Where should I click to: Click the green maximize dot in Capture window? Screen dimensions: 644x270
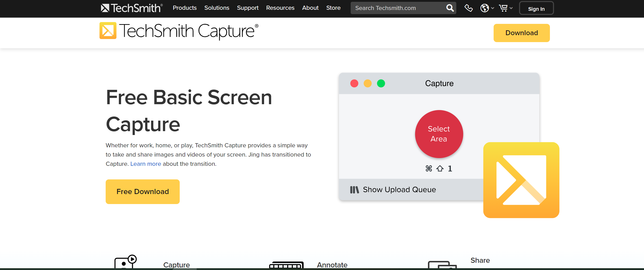click(381, 83)
